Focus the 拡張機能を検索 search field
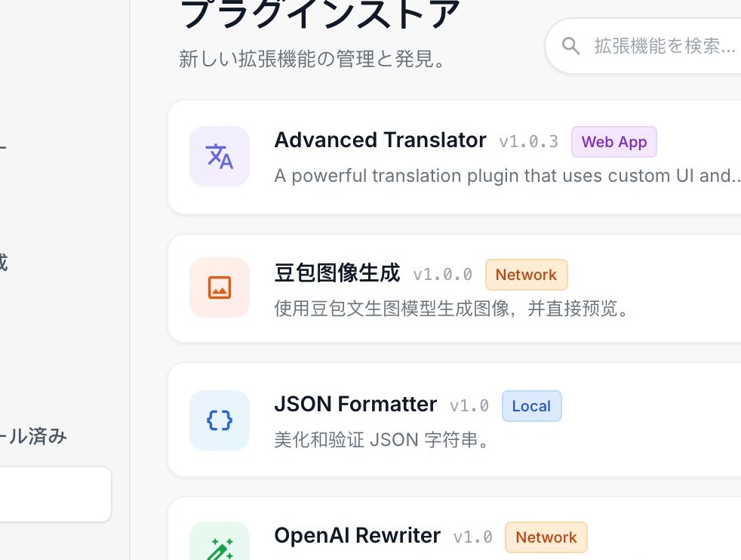 click(643, 46)
